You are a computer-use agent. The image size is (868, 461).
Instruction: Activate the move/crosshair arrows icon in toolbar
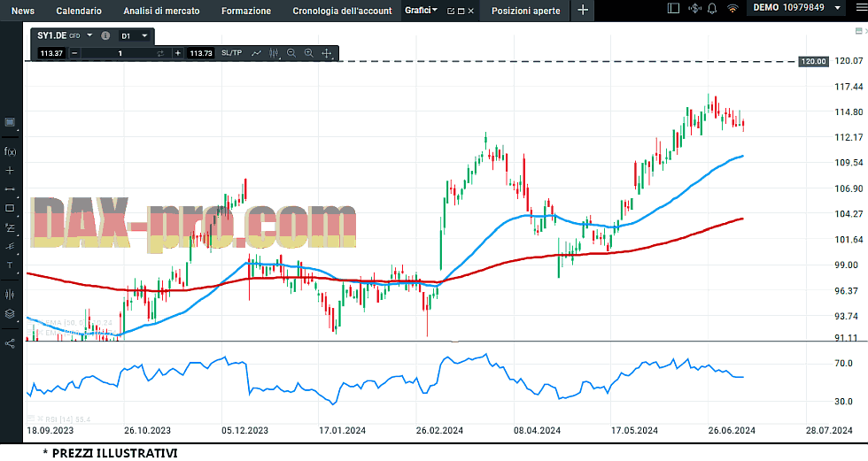point(327,53)
